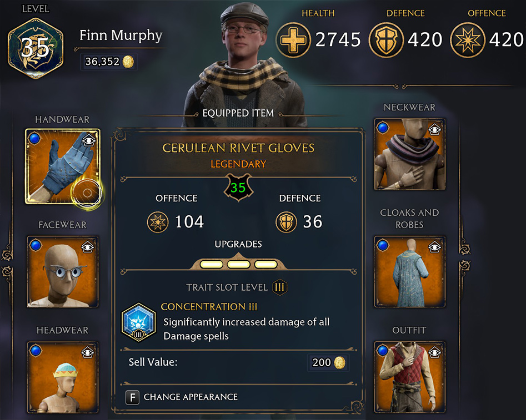Select the Headwear crown hat slot
Viewport: 526px width, 420px height.
click(63, 377)
